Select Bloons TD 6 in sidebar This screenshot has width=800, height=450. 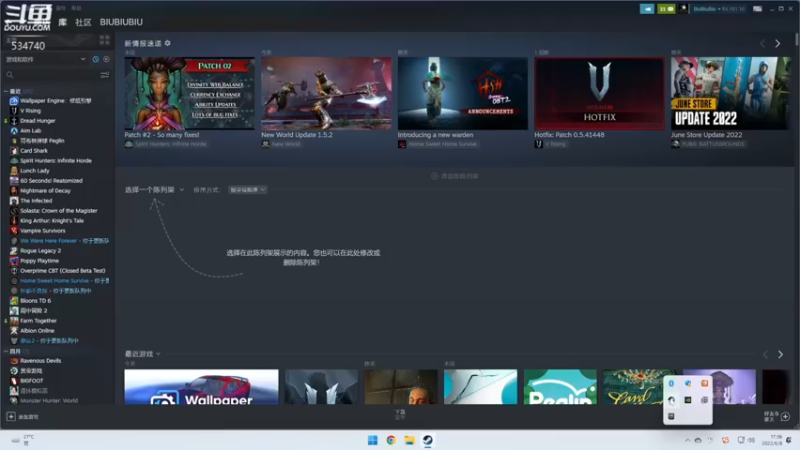35,301
